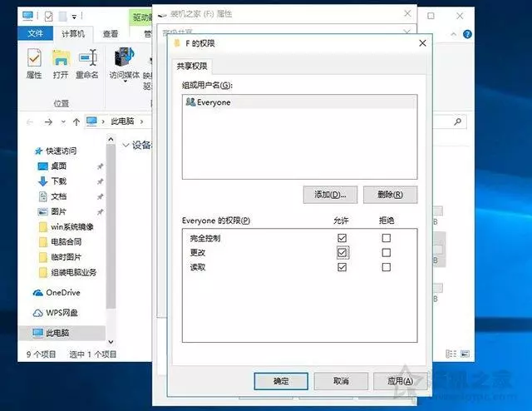532x411 pixels.
Task: Toggle Allow checkbox for 完全控制
Action: tap(342, 238)
